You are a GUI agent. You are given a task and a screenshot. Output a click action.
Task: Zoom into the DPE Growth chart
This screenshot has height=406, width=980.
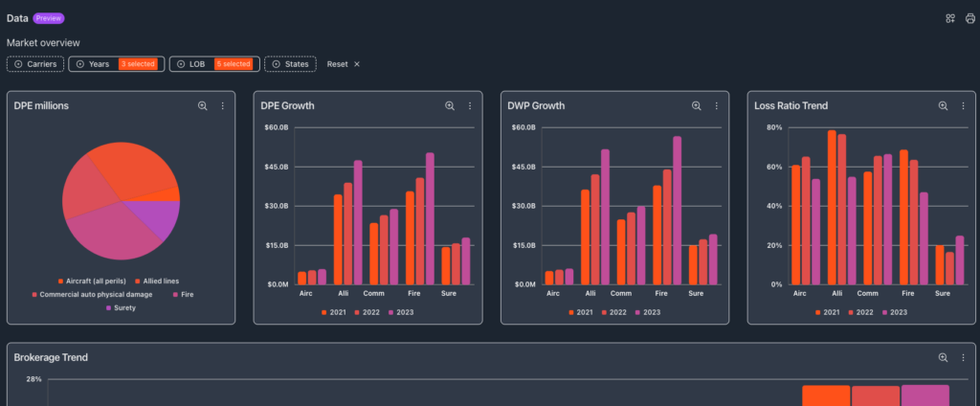click(x=450, y=105)
